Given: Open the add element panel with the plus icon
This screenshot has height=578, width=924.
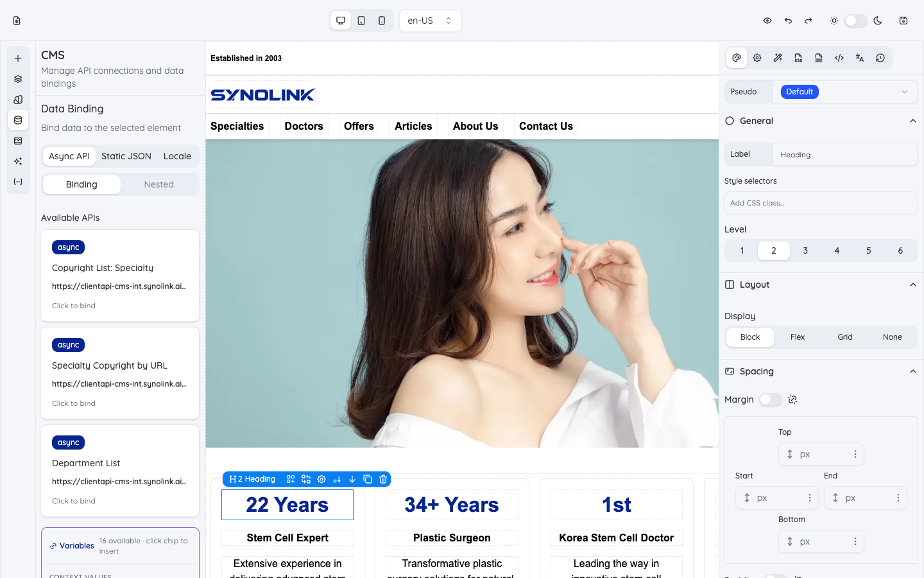Looking at the screenshot, I should point(18,58).
